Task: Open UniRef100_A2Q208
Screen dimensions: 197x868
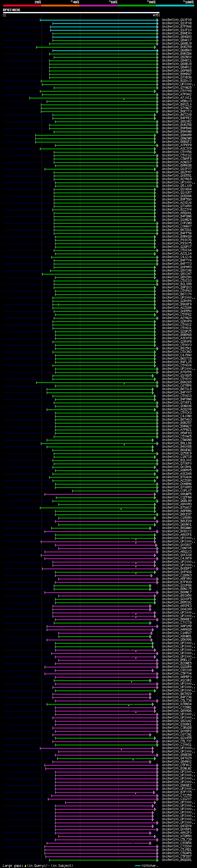Action: click(x=177, y=410)
